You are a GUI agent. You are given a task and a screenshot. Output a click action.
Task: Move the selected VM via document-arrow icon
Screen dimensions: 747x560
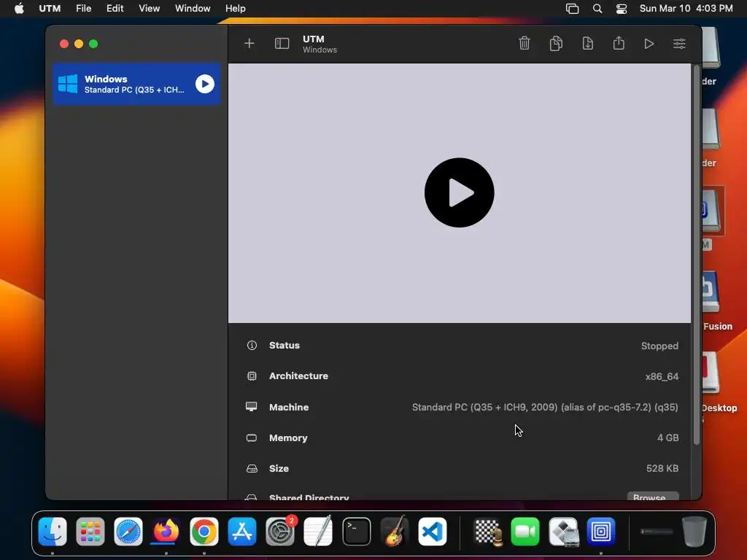pyautogui.click(x=588, y=43)
